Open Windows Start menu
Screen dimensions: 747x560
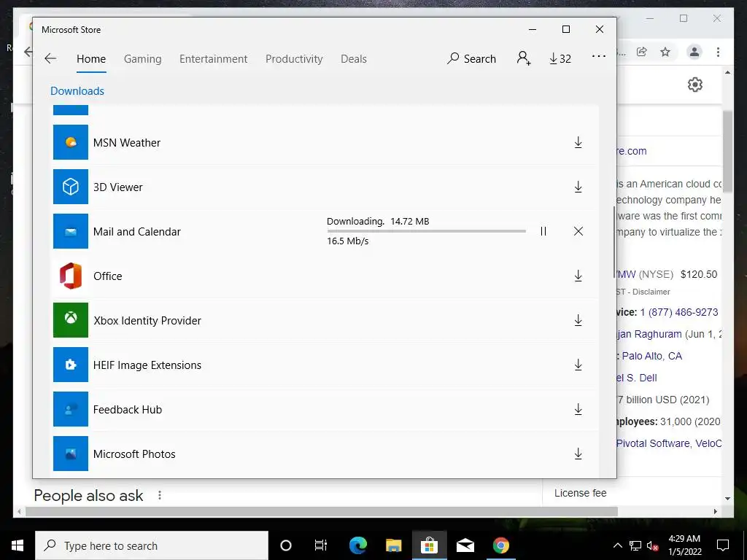point(18,545)
